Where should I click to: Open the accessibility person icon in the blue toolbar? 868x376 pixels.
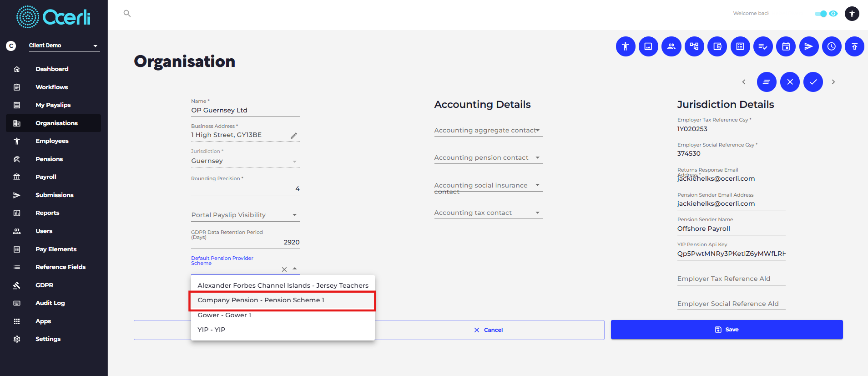(x=626, y=46)
